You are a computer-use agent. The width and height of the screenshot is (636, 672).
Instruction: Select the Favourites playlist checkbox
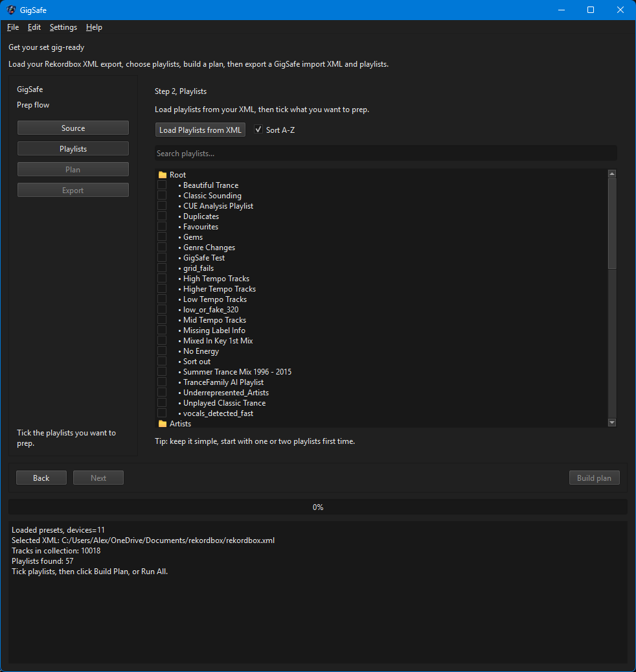tap(162, 227)
